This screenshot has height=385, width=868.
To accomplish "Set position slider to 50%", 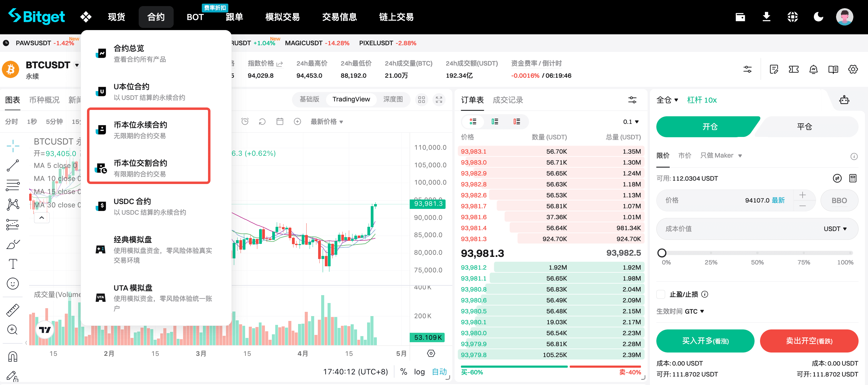I will click(757, 253).
